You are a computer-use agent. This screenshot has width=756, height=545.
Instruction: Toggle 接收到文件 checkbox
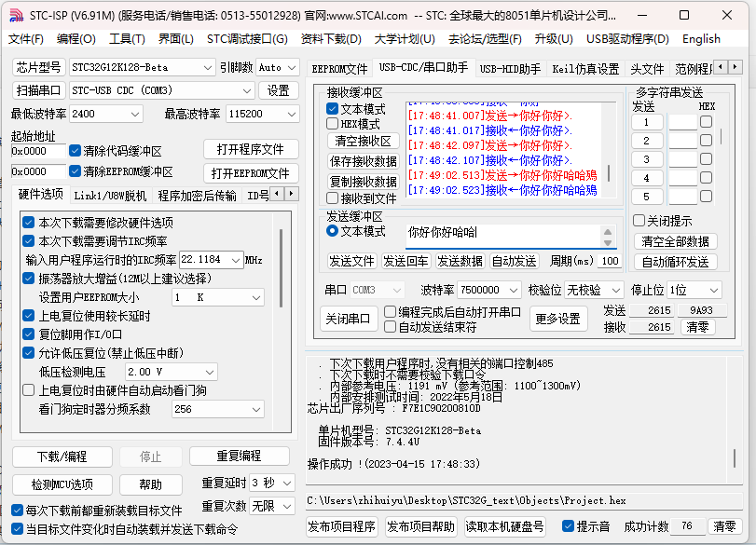click(x=332, y=198)
